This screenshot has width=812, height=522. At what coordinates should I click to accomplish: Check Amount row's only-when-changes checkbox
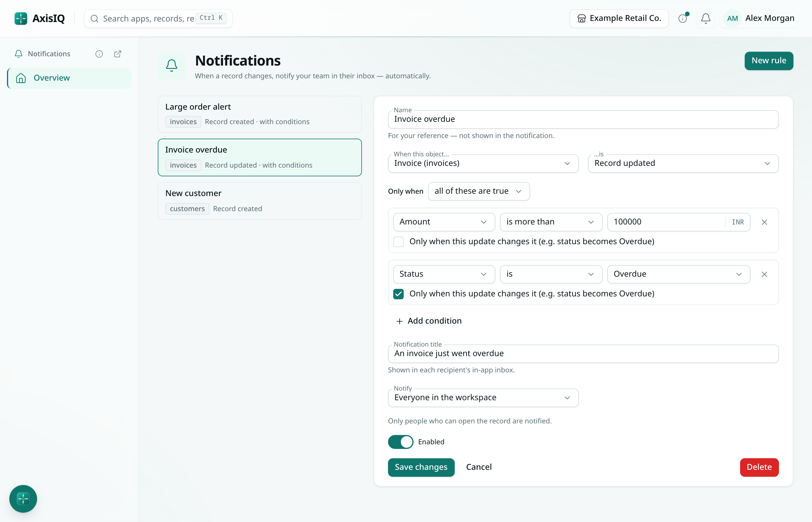tap(398, 242)
